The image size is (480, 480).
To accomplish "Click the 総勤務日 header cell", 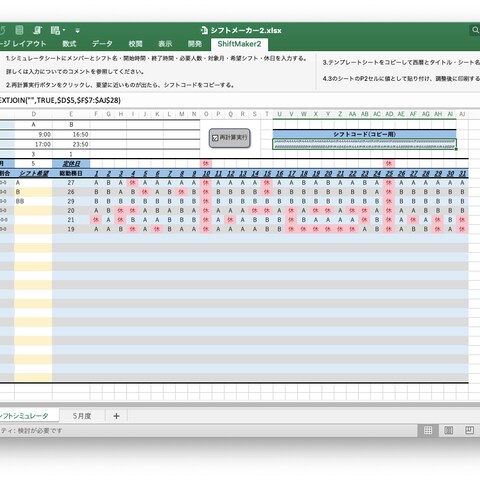I will tap(71, 173).
